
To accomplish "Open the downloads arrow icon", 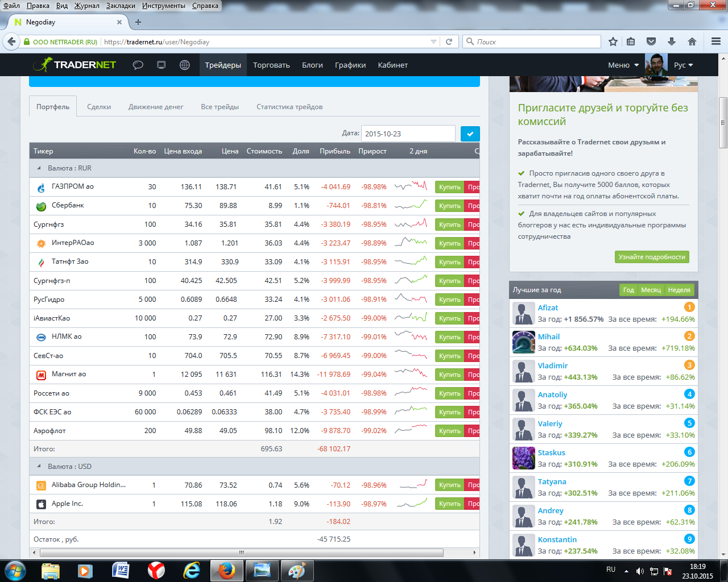I will pos(672,41).
